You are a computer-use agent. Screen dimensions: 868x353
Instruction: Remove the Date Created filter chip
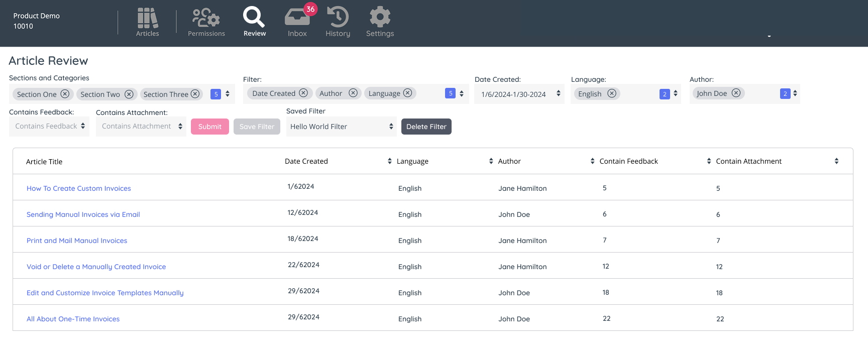coord(303,93)
